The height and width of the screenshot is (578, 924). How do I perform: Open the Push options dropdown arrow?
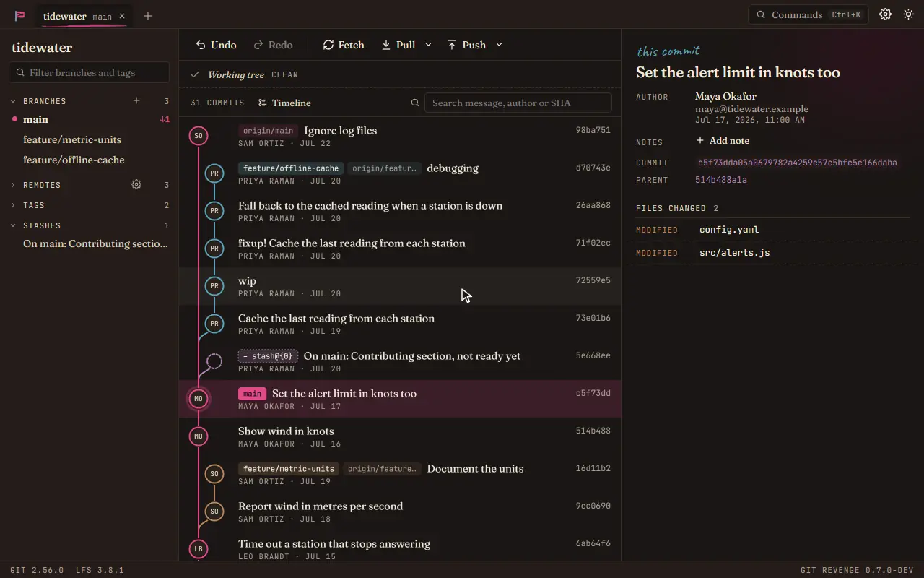click(499, 45)
